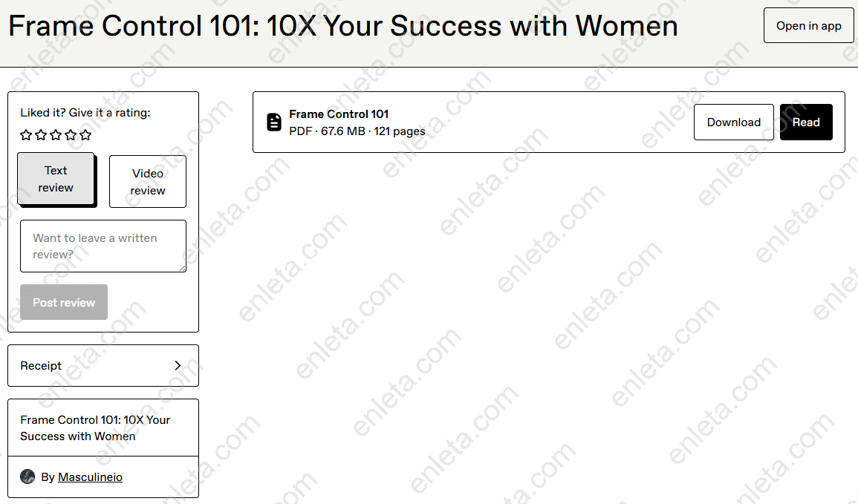Switch to Text review tab
Viewport: 858px width, 504px height.
click(x=56, y=179)
